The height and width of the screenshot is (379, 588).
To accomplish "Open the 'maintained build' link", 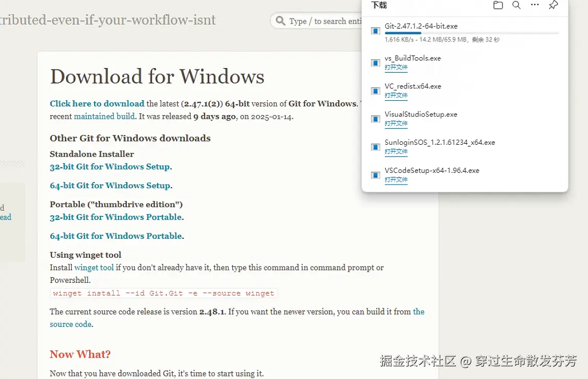I will coord(104,116).
